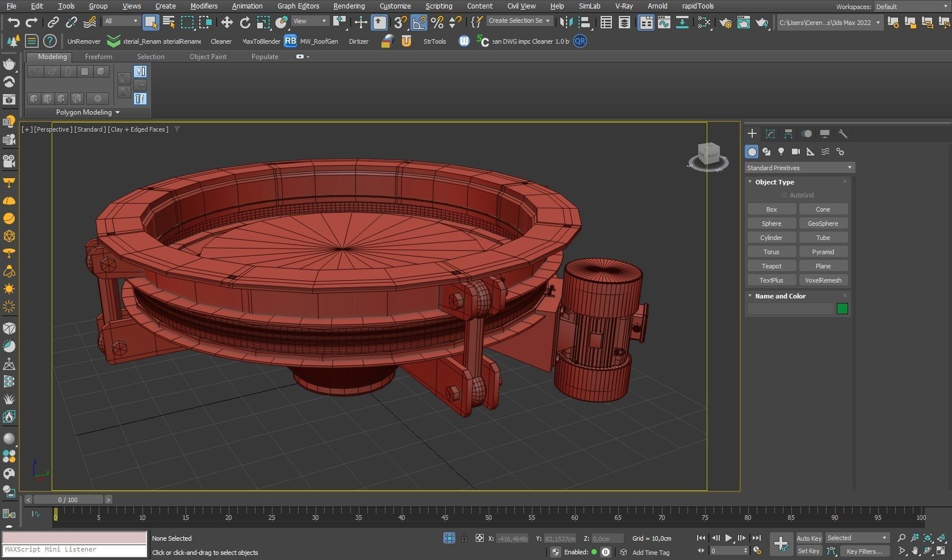Open the project path dropdown
952x560 pixels.
pyautogui.click(x=829, y=23)
